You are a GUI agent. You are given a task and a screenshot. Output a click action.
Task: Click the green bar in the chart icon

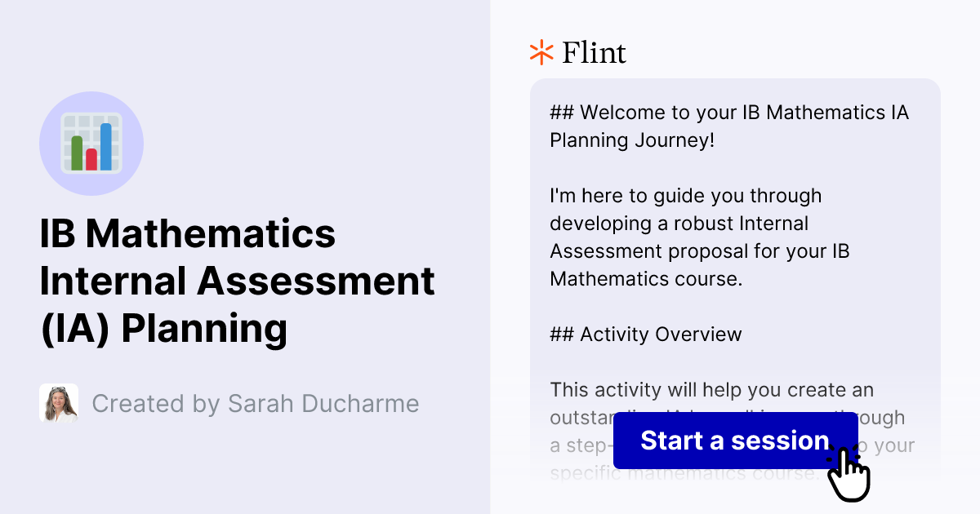tap(78, 155)
